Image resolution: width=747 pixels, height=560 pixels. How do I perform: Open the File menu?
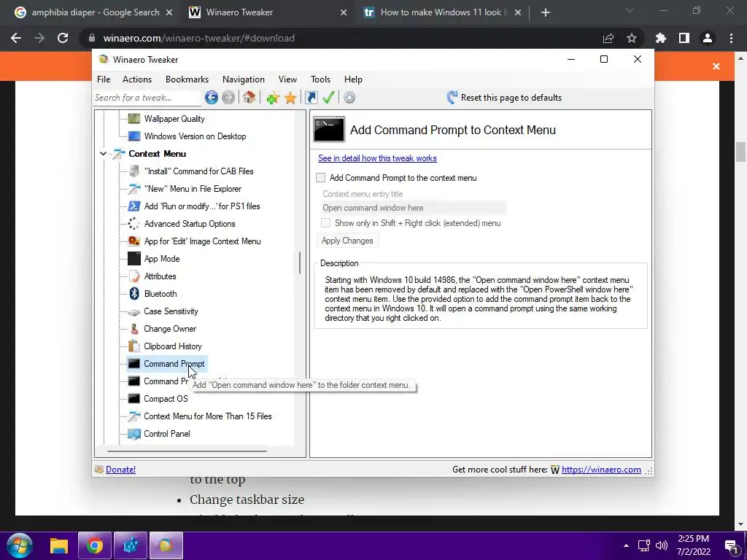click(104, 79)
